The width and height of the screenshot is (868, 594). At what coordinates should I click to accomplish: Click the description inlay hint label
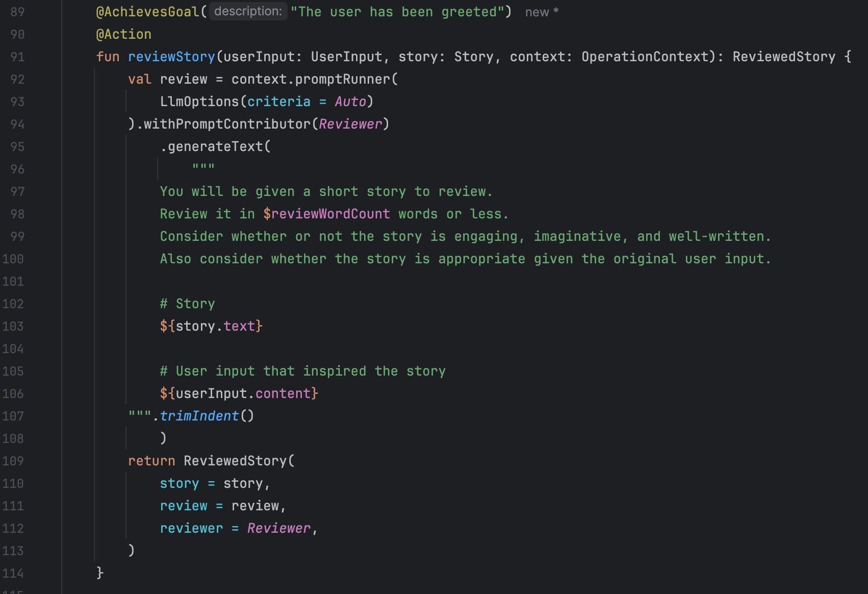click(x=248, y=11)
